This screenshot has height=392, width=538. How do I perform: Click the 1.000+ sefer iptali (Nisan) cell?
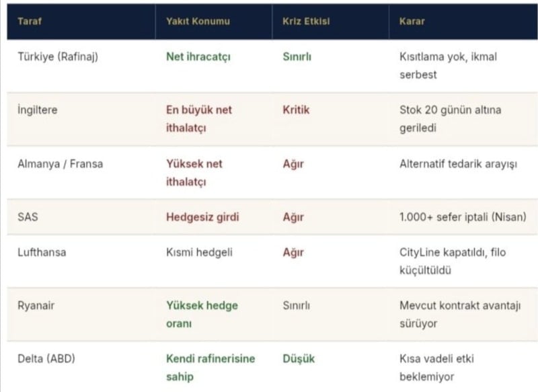[x=463, y=217]
